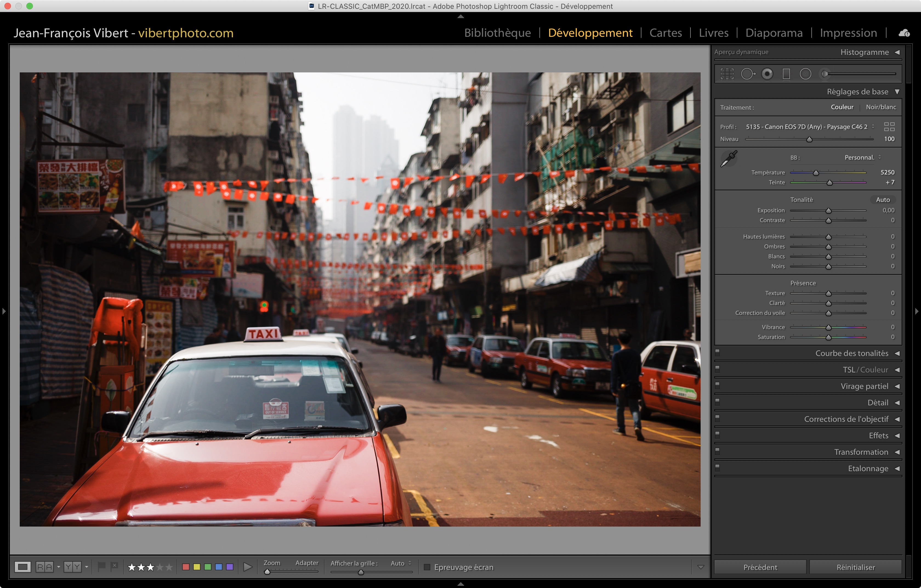921x588 pixels.
Task: Click the cloud sync status icon
Action: (904, 33)
